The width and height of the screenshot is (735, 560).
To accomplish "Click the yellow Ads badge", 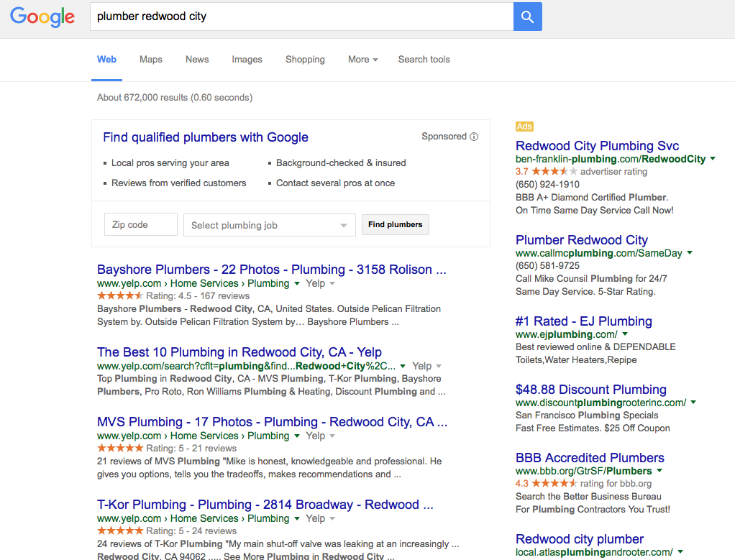I will 524,127.
